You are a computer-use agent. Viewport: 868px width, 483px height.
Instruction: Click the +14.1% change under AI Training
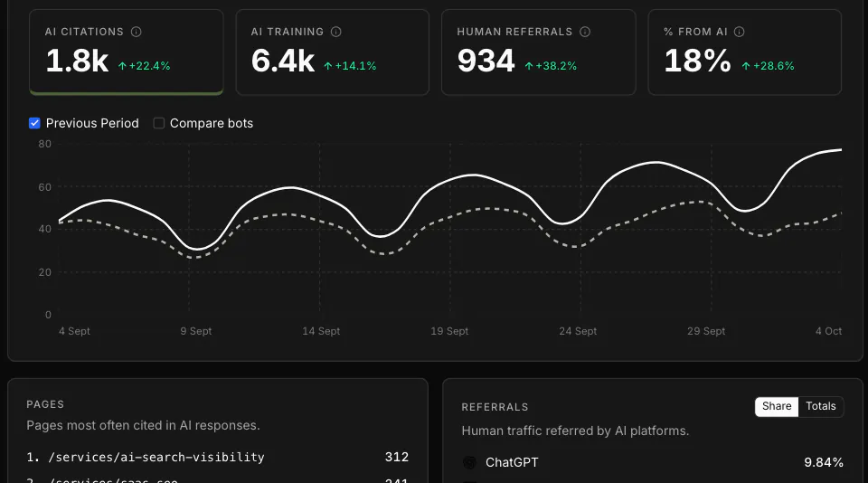coord(350,66)
